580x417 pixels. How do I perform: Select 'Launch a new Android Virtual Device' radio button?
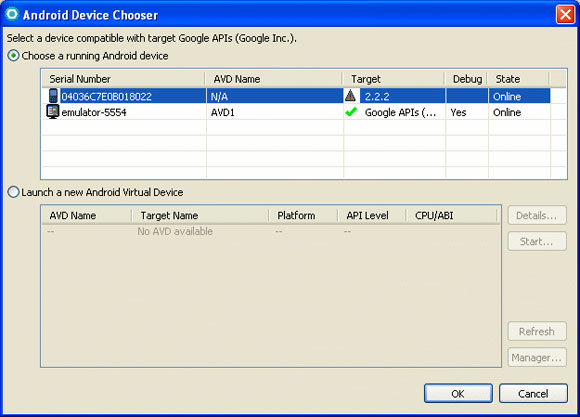13,192
